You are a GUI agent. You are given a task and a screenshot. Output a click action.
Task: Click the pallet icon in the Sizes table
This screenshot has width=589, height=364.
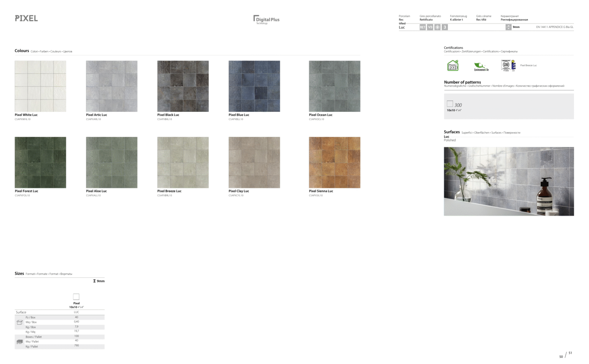20,342
